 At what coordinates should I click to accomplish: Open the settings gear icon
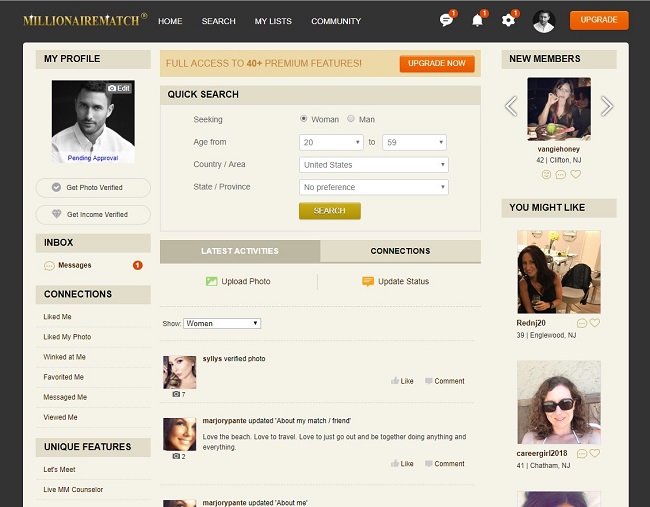pos(508,20)
